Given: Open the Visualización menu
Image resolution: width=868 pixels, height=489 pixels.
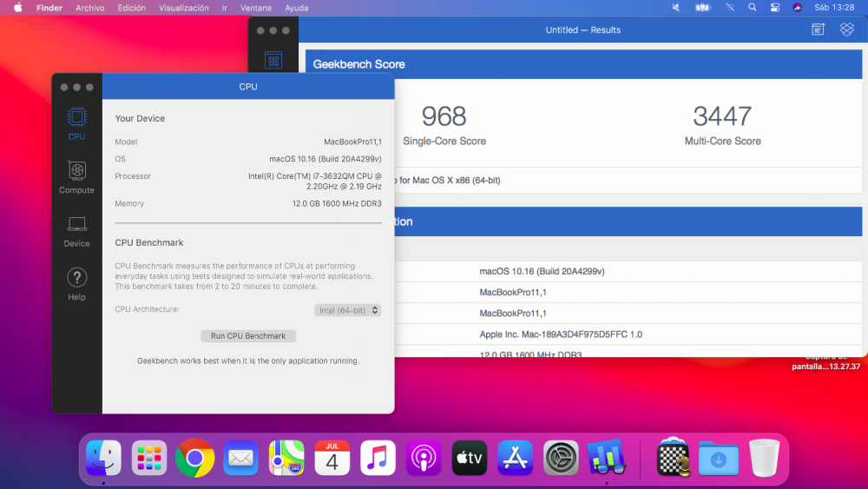Looking at the screenshot, I should [x=184, y=8].
